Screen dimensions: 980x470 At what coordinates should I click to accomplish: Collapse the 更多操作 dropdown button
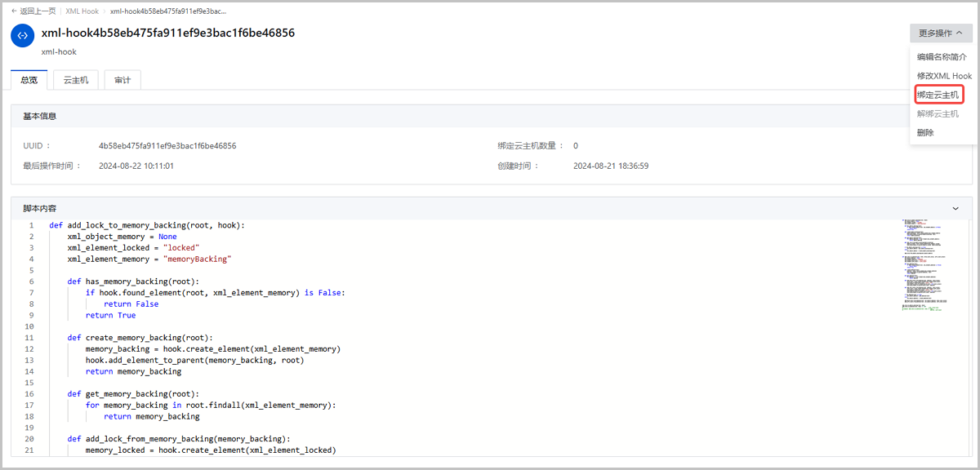pos(940,33)
